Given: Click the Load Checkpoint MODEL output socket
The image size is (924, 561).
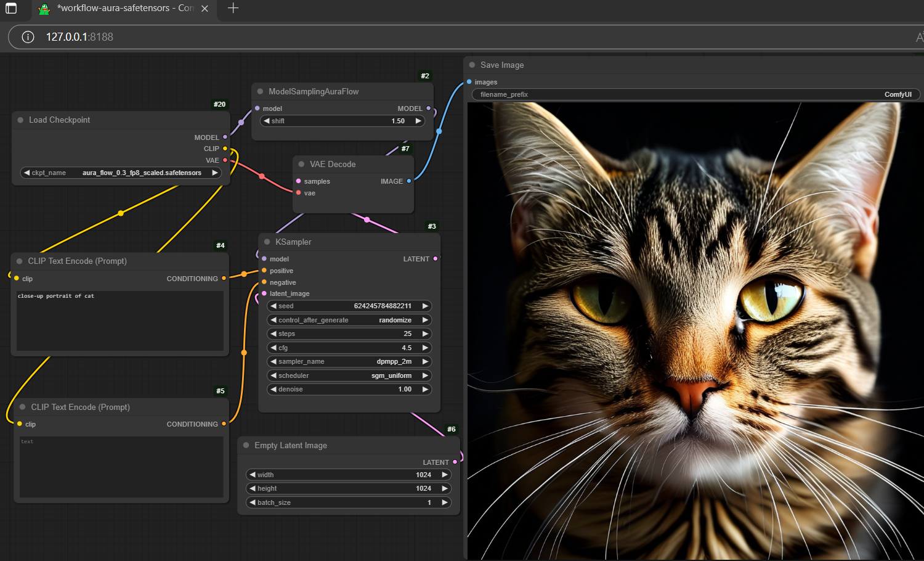Looking at the screenshot, I should tap(225, 137).
